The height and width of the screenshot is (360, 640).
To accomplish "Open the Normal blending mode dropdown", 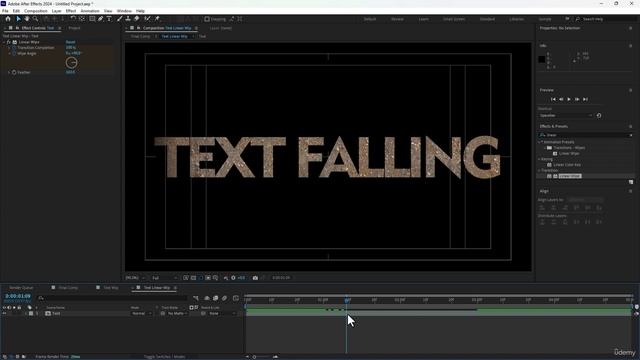I will coord(141,313).
